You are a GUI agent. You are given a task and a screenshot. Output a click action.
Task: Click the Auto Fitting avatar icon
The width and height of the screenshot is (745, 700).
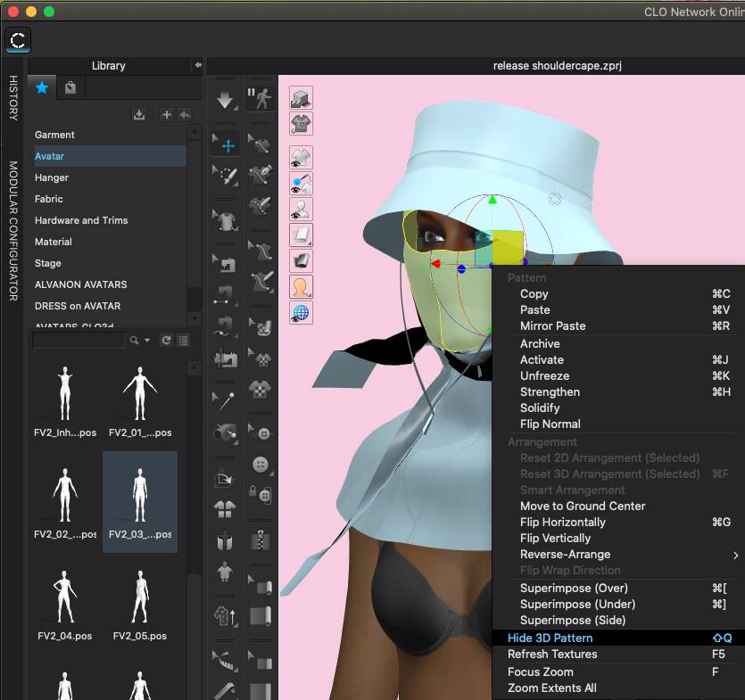(x=225, y=572)
